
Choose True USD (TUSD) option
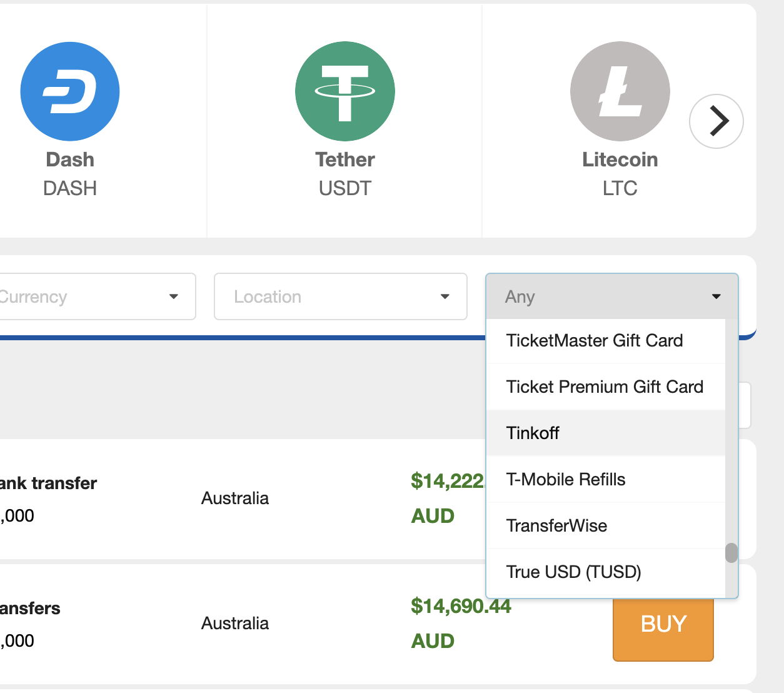click(606, 572)
